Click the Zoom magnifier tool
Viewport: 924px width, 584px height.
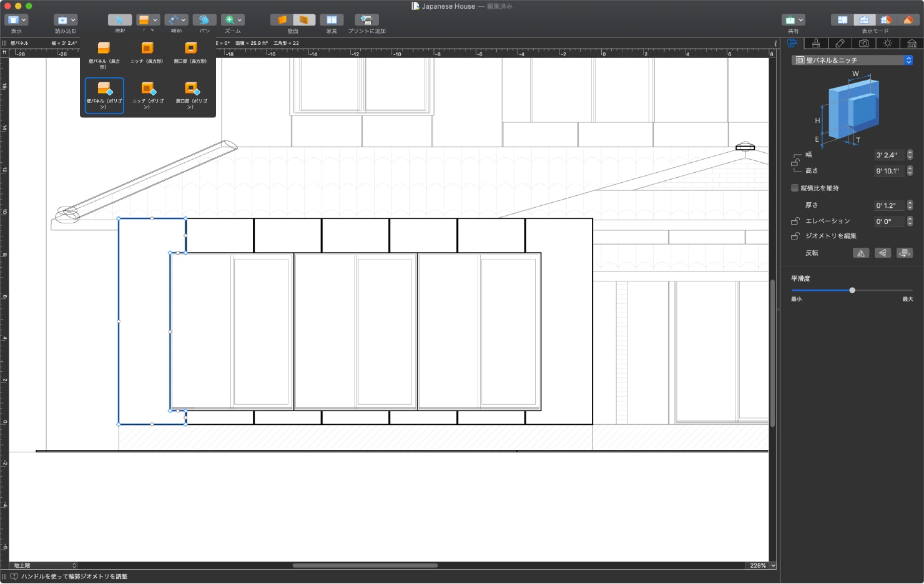[229, 20]
